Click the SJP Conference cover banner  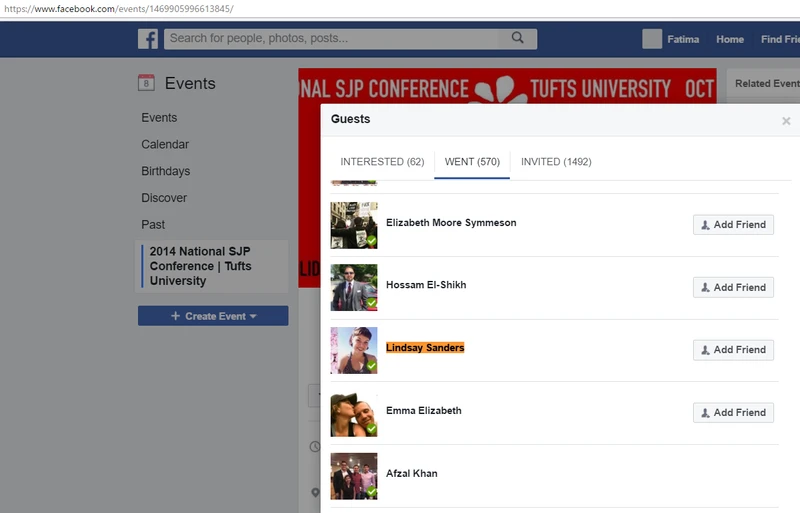pos(507,87)
